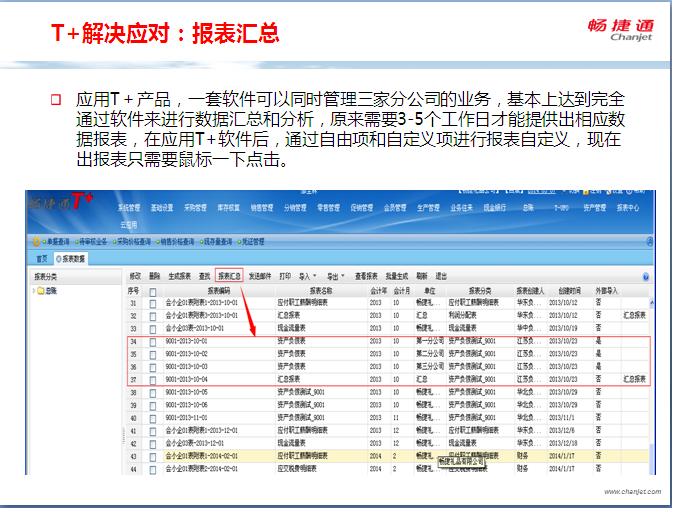
Task: Click the 创建时间 column header
Action: pyautogui.click(x=569, y=291)
